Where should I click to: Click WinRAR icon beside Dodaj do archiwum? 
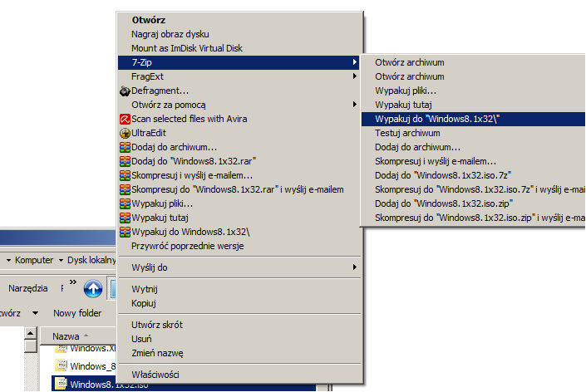(125, 148)
